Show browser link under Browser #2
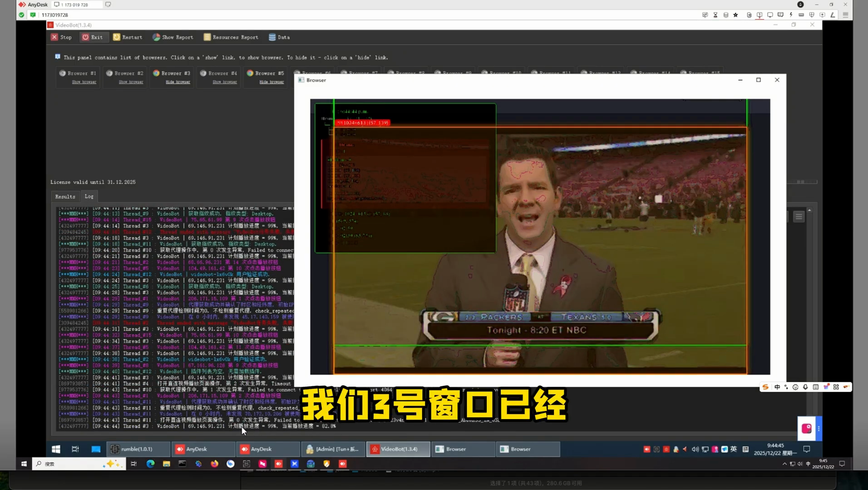Viewport: 868px width, 490px height. 131,82
